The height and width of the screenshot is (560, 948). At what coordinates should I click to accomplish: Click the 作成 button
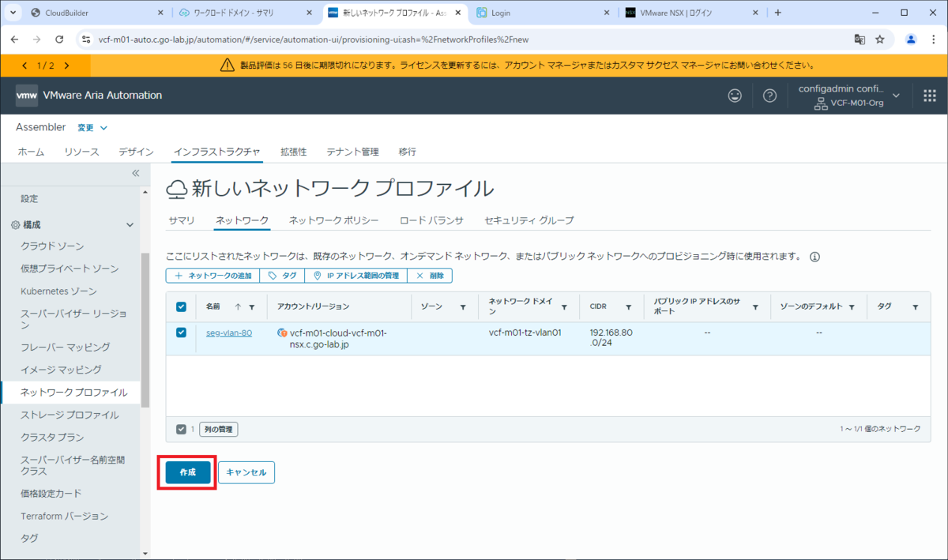click(x=187, y=472)
